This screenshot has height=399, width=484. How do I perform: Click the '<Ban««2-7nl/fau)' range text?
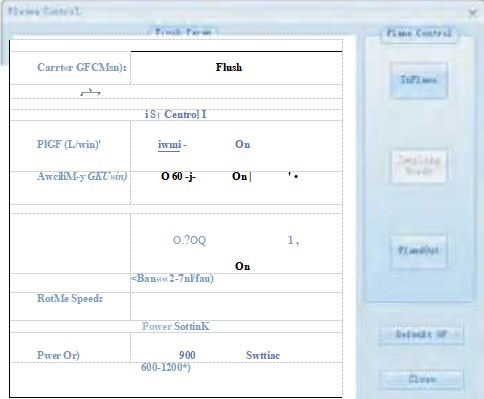172,278
